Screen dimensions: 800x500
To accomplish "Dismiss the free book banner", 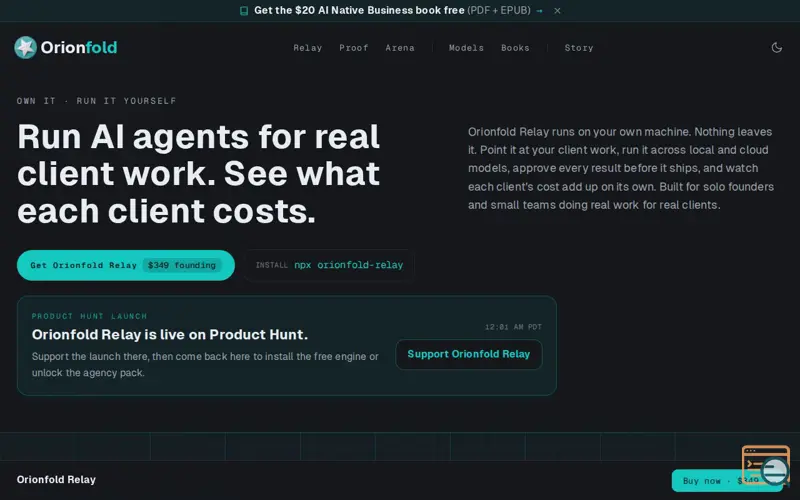I will (557, 11).
